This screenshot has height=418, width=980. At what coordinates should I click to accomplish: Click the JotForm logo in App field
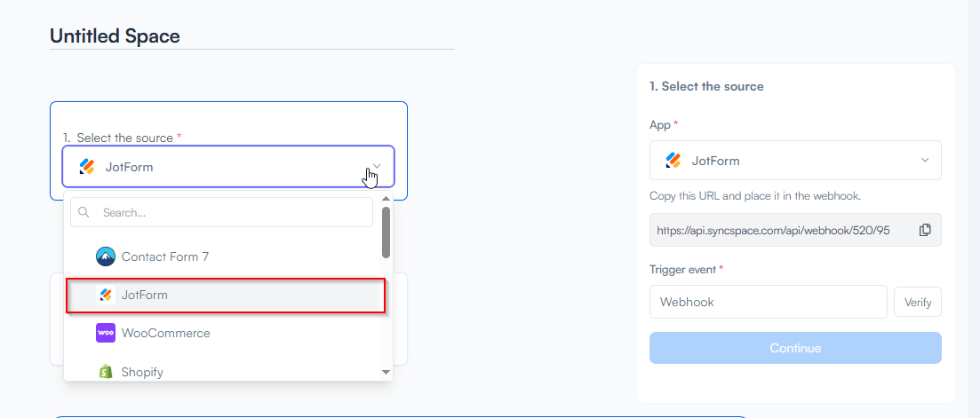[x=673, y=161]
